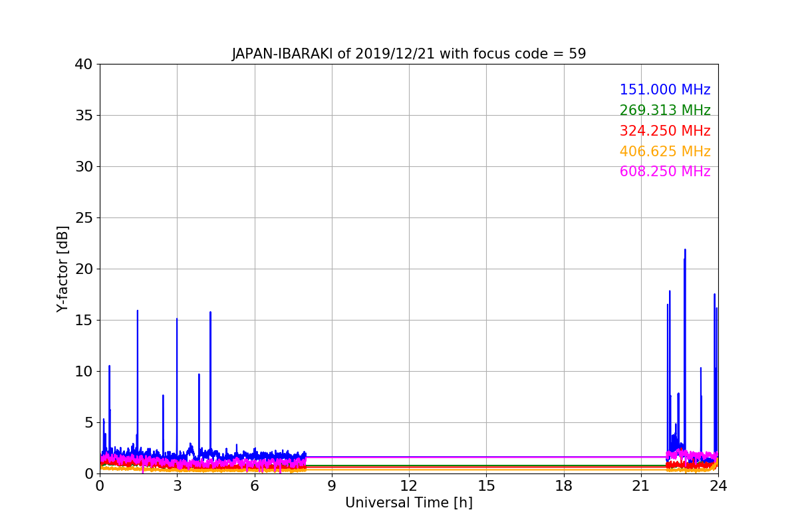Screen dimensions: 798x532
Task: Select the 324.250 MHz legend label
Action: point(665,131)
